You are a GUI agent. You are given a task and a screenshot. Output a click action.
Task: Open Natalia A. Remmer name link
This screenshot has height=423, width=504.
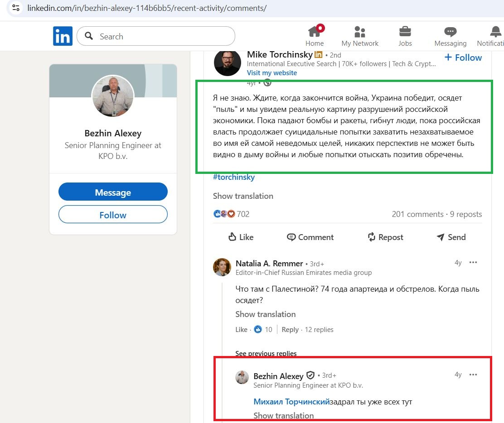tap(269, 264)
